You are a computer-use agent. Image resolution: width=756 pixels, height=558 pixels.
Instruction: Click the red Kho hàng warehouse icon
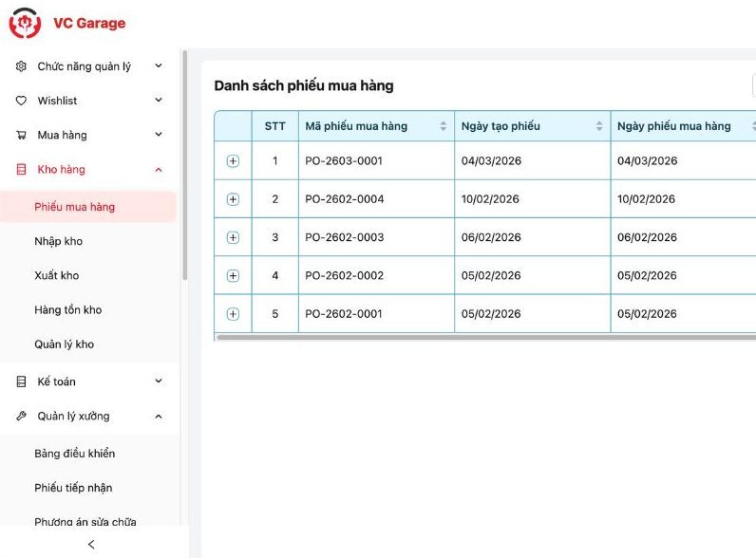tap(22, 170)
